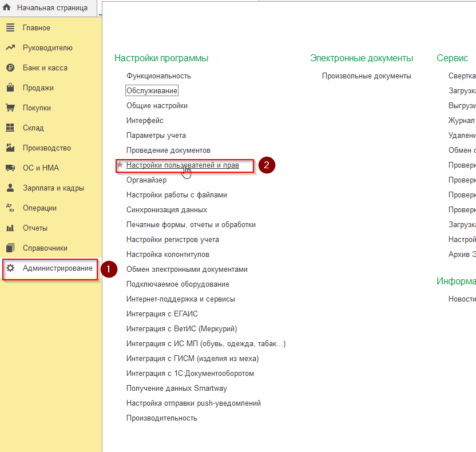This screenshot has width=476, height=452.
Task: Select Операции in the sidebar
Action: click(x=40, y=208)
